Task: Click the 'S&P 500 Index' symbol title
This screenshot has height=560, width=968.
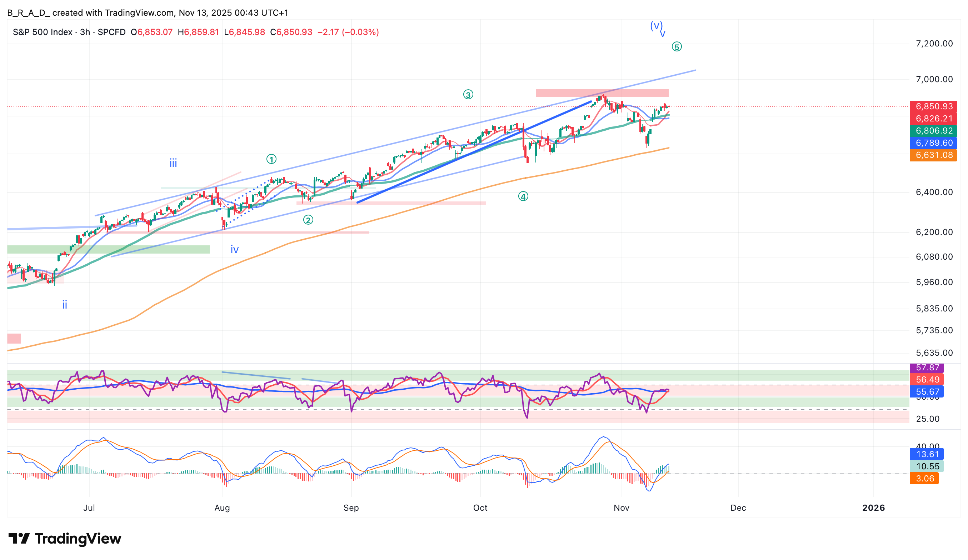Action: (x=43, y=32)
